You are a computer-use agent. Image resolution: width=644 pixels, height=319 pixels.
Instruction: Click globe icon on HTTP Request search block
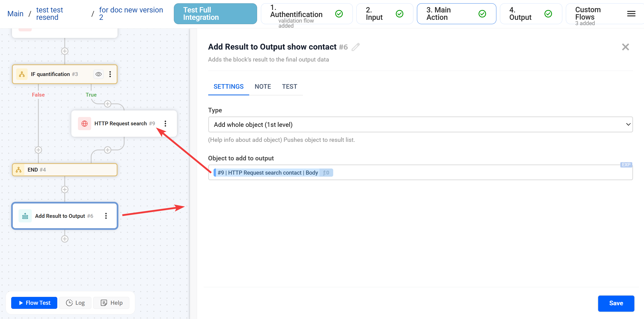coord(84,124)
